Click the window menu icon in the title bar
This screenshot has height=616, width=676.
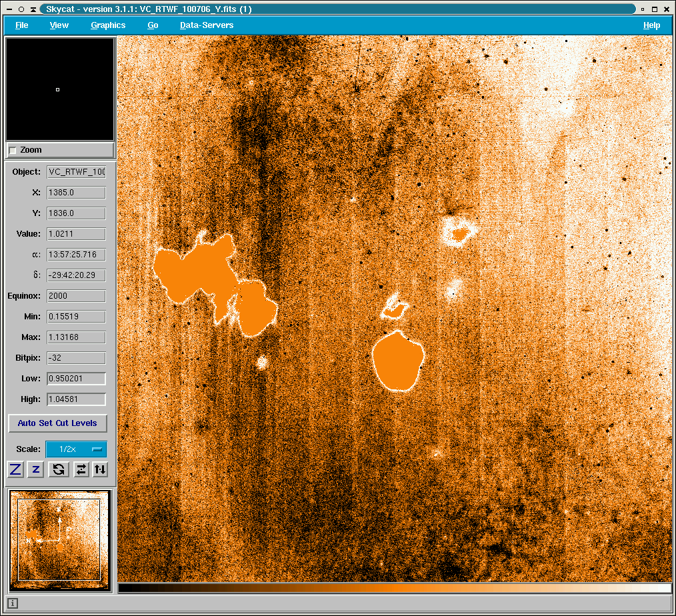(9, 9)
